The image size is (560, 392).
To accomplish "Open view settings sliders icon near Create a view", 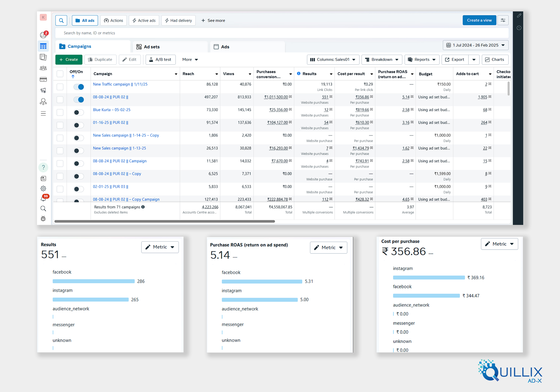I will click(x=503, y=21).
